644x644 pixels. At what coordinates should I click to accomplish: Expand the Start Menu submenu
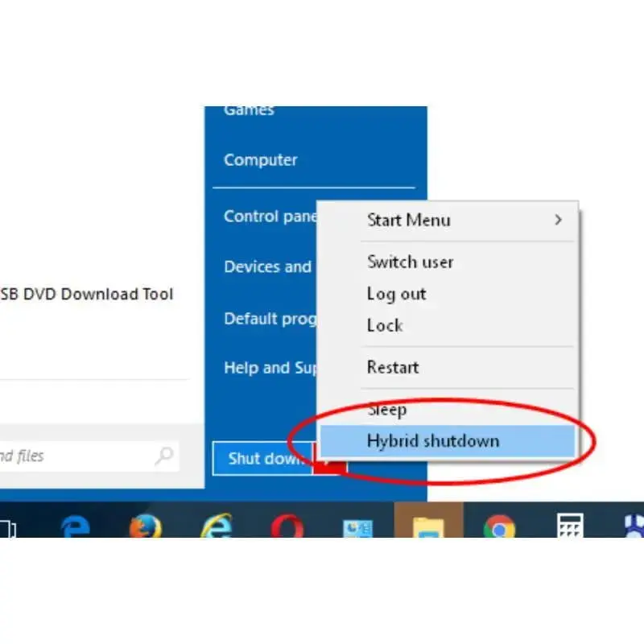coord(449,220)
